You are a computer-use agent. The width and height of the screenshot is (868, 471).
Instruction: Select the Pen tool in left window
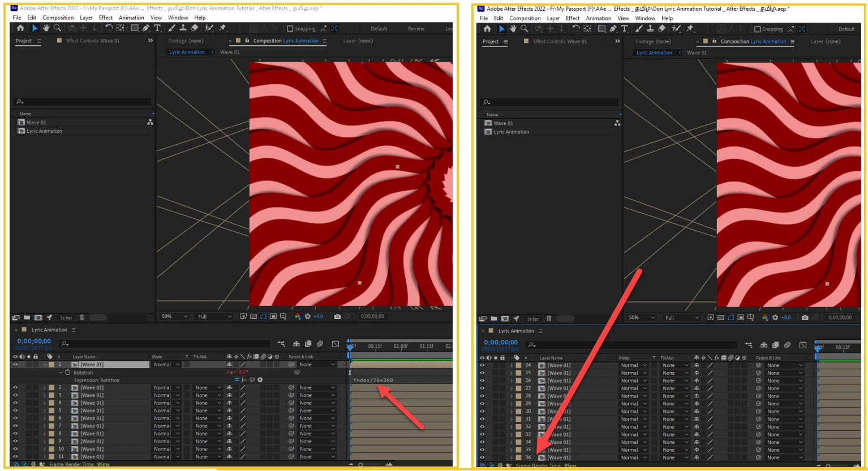coord(145,28)
